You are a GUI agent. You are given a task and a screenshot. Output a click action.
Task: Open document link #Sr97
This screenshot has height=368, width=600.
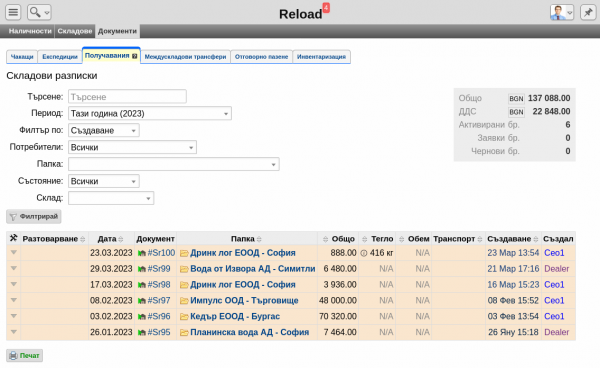tap(158, 301)
